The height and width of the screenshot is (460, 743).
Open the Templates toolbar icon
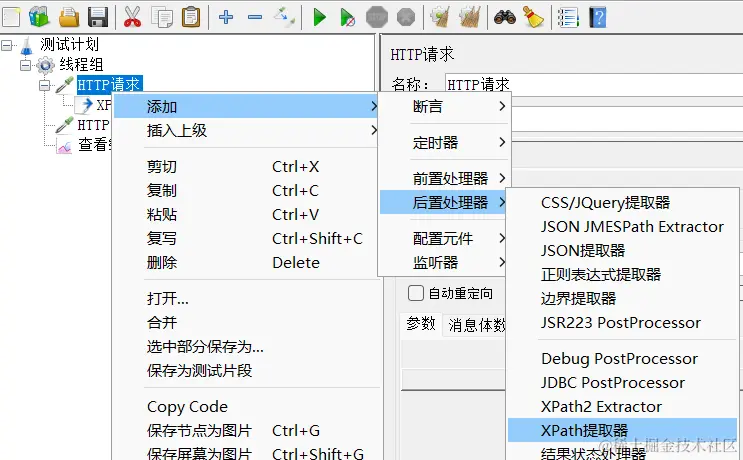point(39,18)
